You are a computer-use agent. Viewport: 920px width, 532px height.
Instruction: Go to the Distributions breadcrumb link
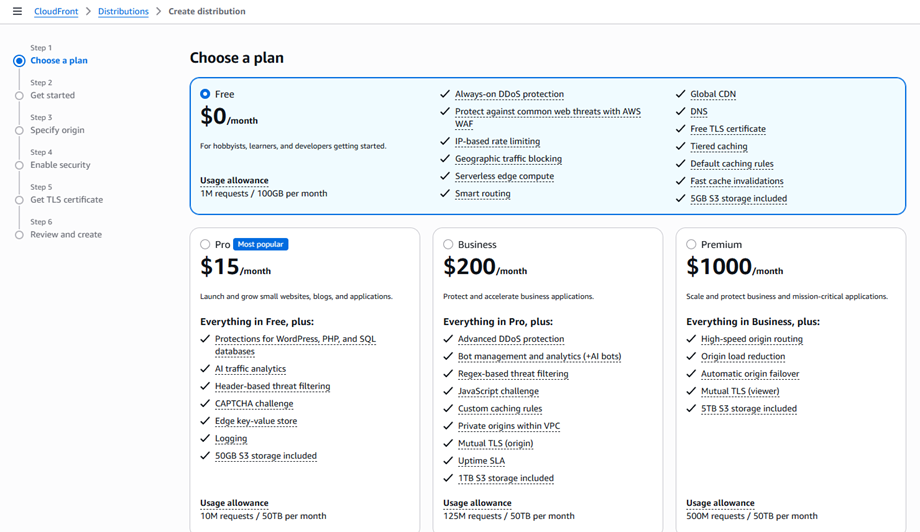pyautogui.click(x=123, y=12)
